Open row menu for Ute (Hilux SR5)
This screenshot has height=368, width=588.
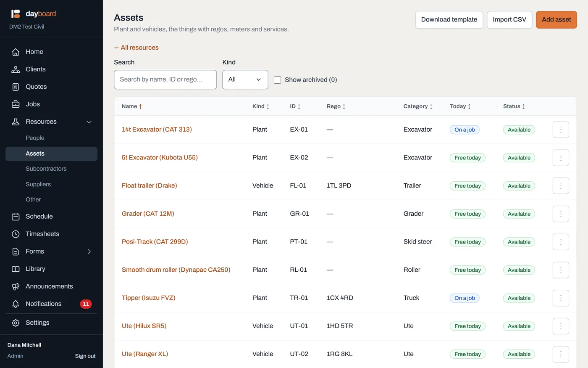[561, 326]
